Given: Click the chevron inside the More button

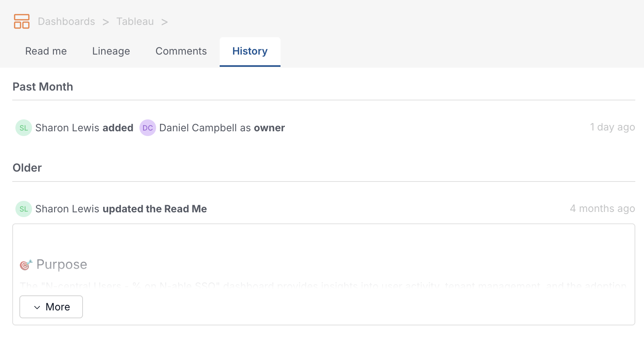Looking at the screenshot, I should coord(38,307).
